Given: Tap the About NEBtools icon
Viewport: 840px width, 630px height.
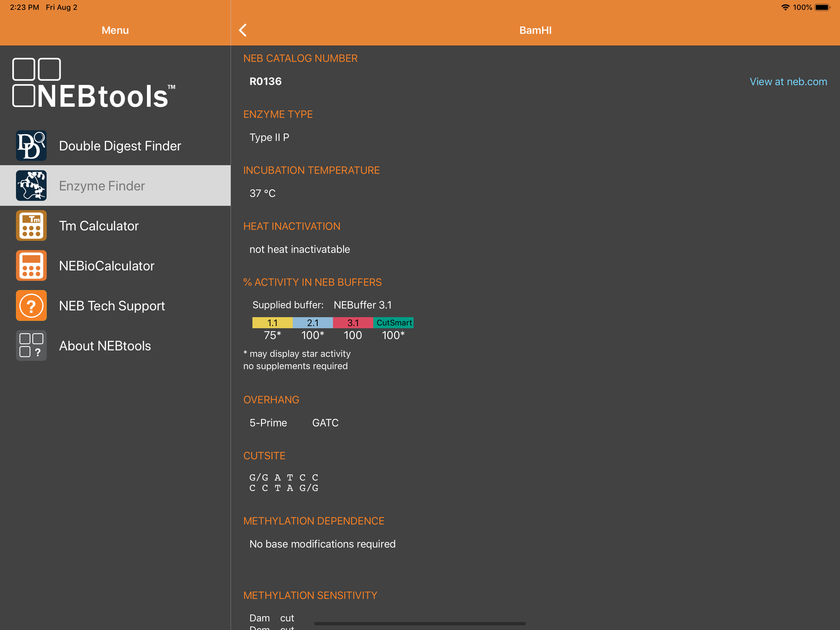Looking at the screenshot, I should 31,345.
